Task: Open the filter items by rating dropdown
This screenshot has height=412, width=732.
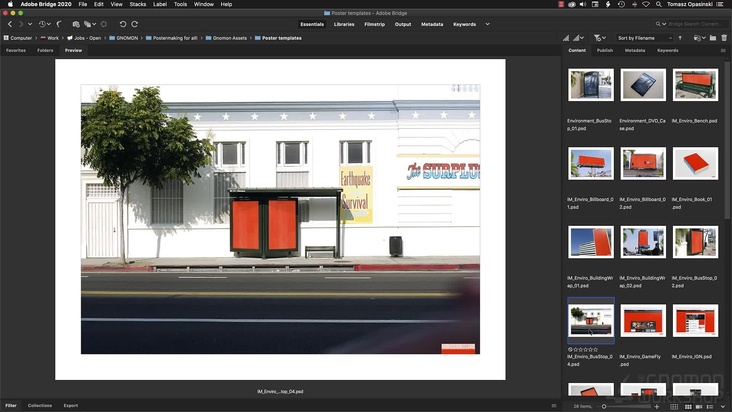Action: point(598,38)
